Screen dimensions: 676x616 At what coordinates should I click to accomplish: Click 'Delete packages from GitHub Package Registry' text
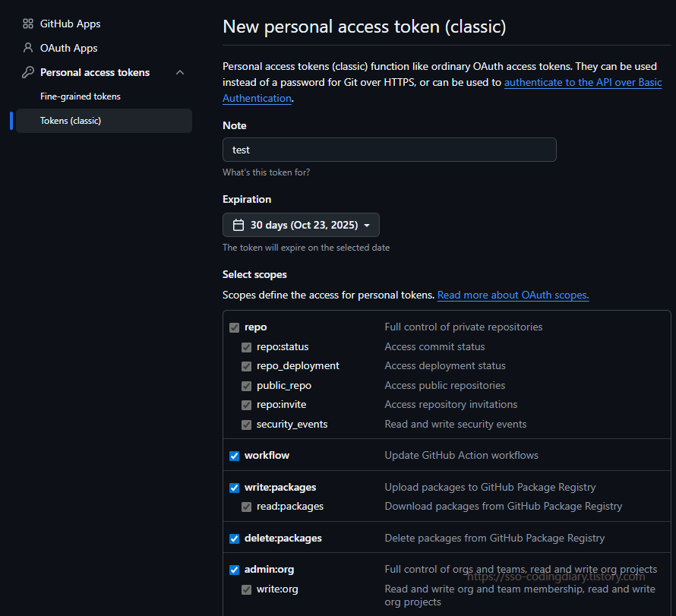point(494,538)
